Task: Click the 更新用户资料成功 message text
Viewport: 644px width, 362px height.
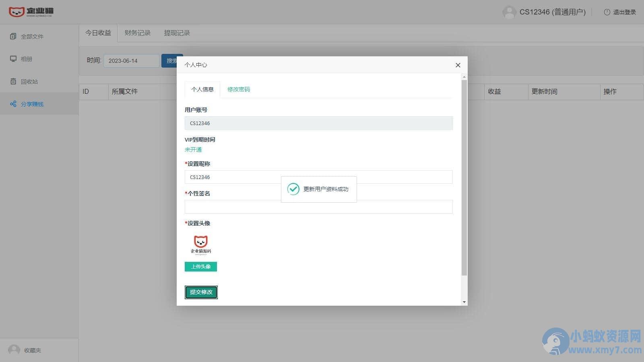Action: click(326, 189)
